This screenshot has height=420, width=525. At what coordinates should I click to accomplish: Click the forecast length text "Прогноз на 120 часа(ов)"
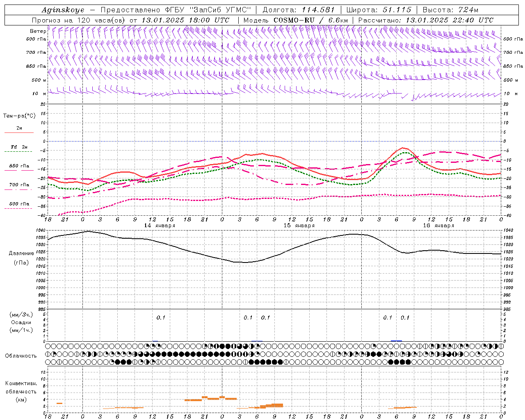point(79,20)
